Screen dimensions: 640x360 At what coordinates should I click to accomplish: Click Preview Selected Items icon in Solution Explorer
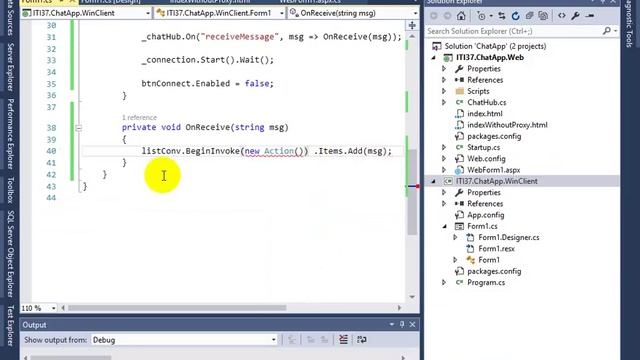tap(590, 16)
